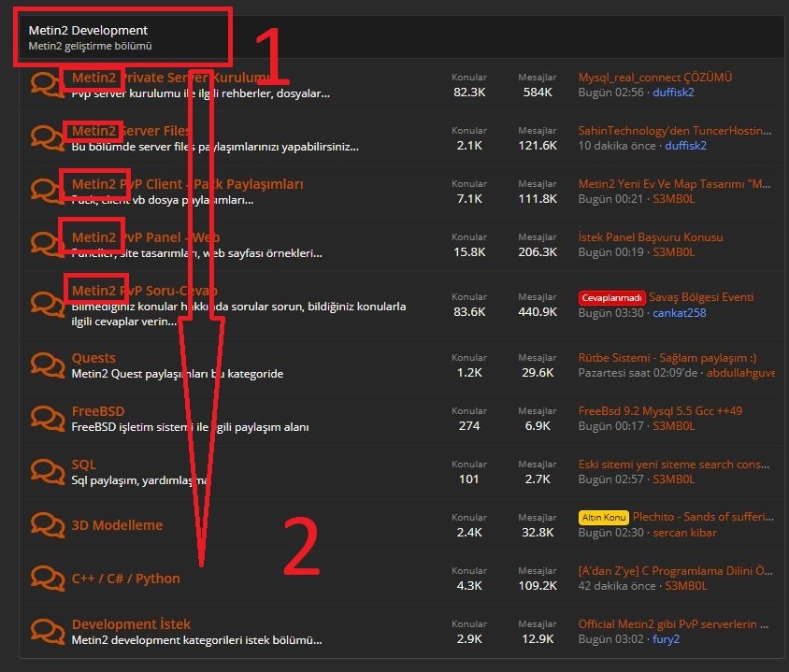Click the timestamp Pazartesi saat 02:09'de
This screenshot has width=789, height=672.
638,373
